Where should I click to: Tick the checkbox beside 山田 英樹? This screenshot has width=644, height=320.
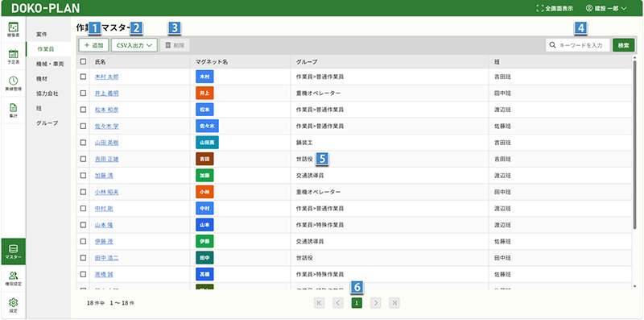coord(84,143)
